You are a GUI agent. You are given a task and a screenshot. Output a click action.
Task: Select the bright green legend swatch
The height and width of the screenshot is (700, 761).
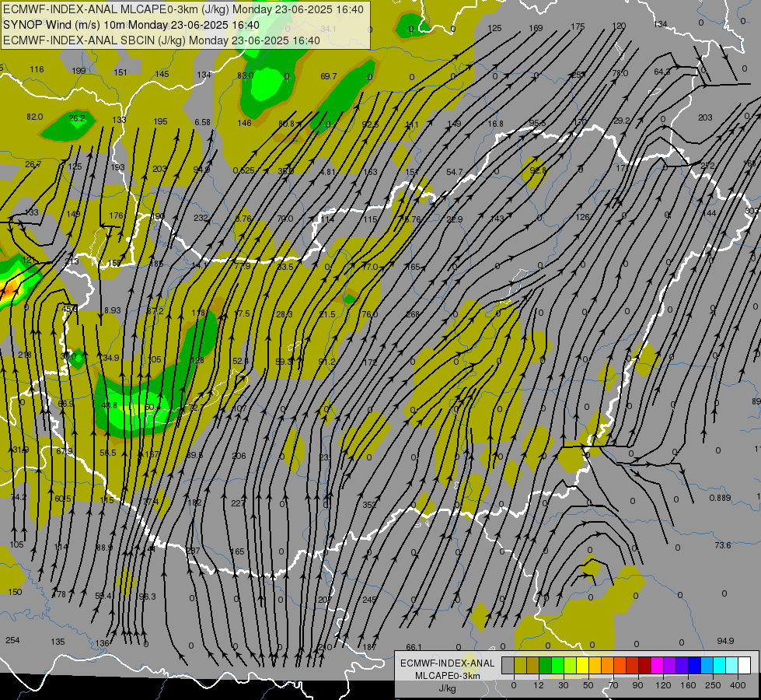pyautogui.click(x=557, y=665)
